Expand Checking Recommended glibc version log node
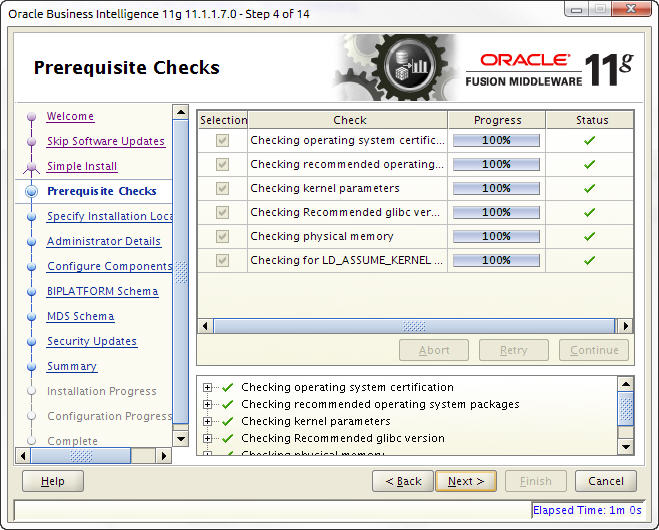The height and width of the screenshot is (530, 659). click(x=207, y=438)
